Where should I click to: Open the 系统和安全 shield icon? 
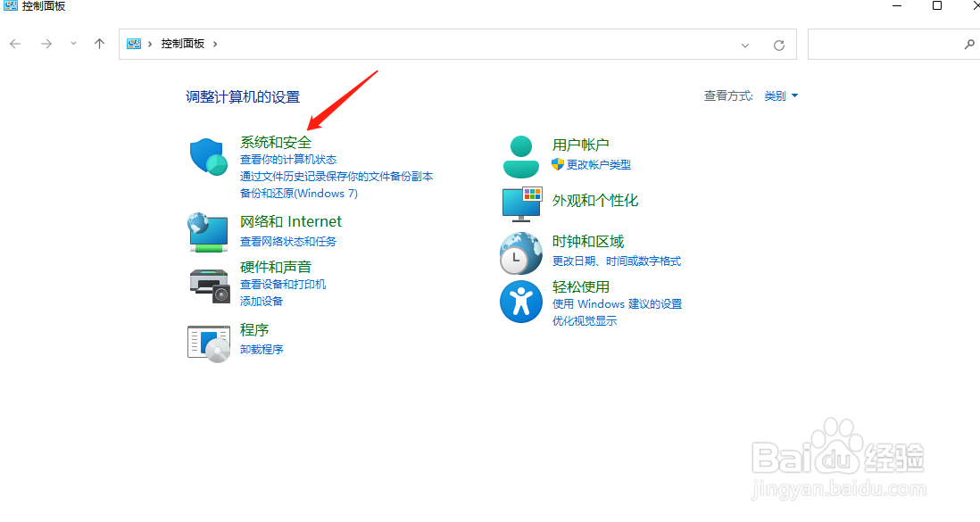pos(209,157)
